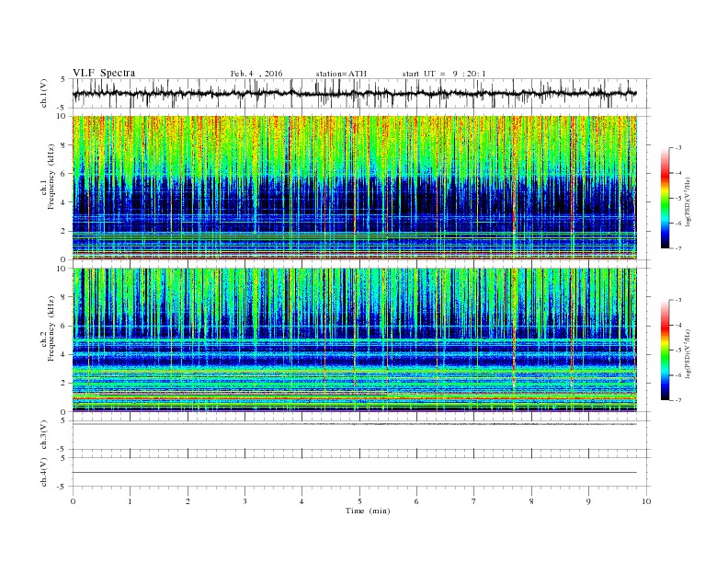728x563 pixels.
Task: Click the flat ch.4 voltage trace line
Action: tap(355, 473)
